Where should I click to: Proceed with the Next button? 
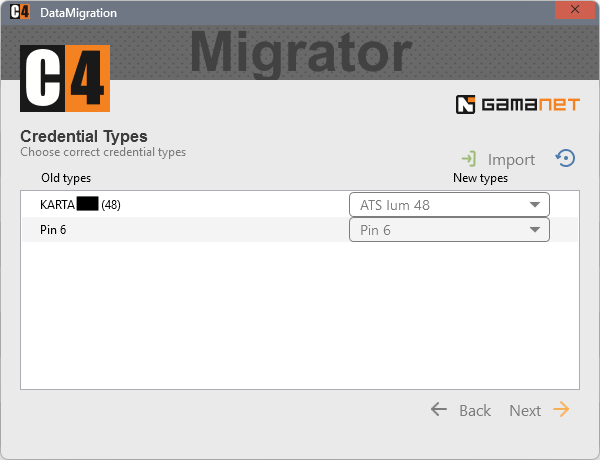pyautogui.click(x=525, y=410)
